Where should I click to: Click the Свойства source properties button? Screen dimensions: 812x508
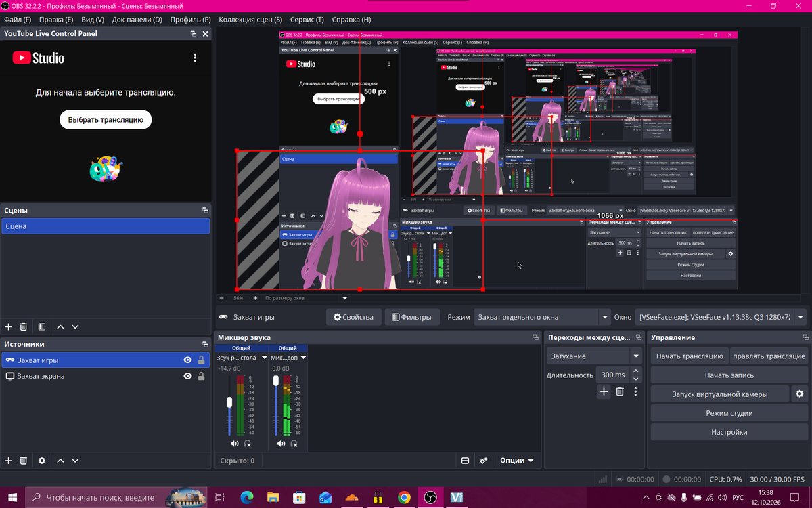click(x=353, y=317)
